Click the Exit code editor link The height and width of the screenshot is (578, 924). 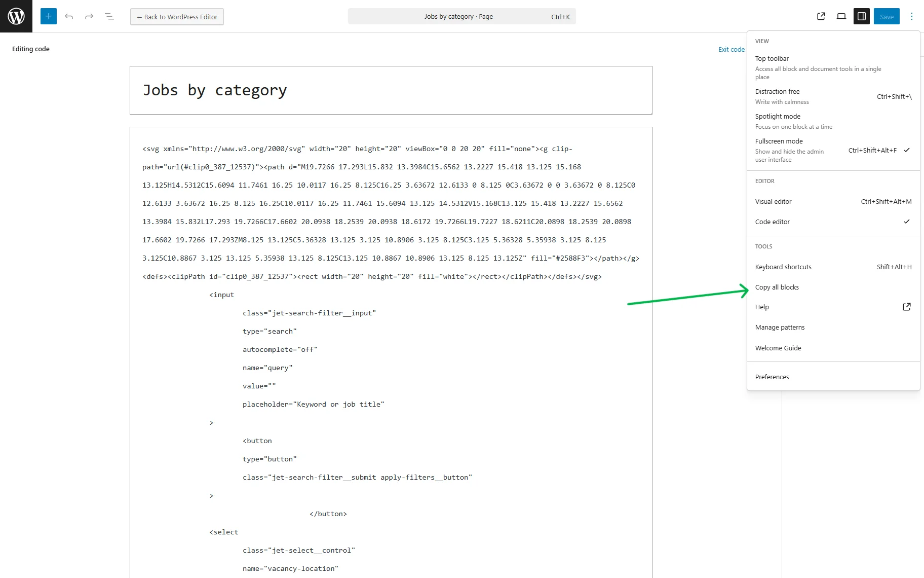(x=731, y=49)
